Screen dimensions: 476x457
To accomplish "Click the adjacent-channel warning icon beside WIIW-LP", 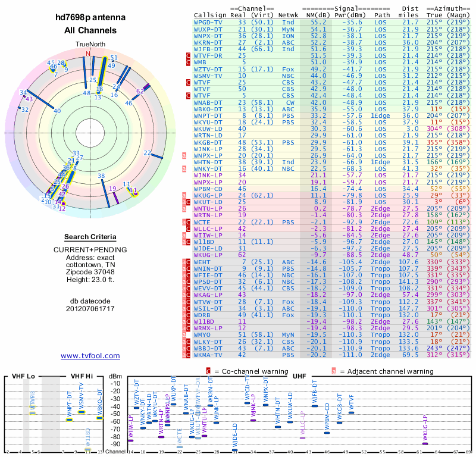I will tap(184, 235).
